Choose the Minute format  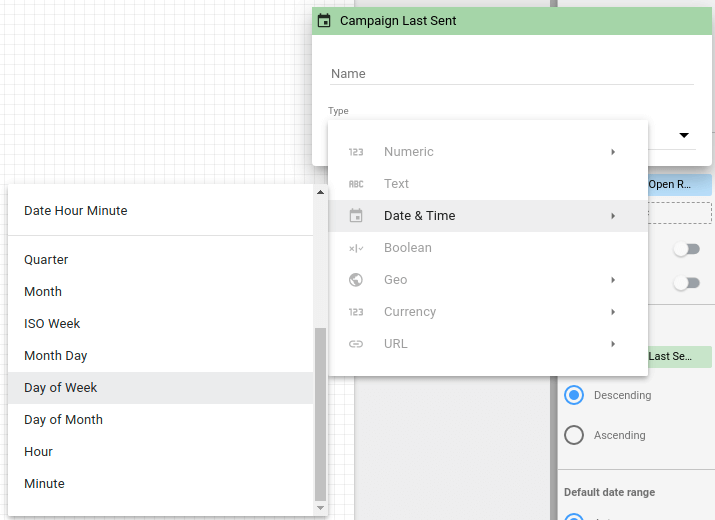tap(161, 484)
